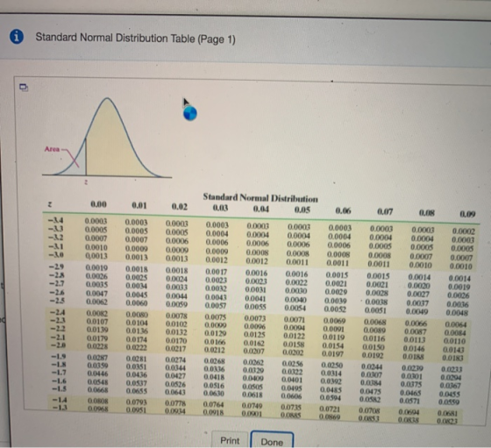Click the -1.3 row label
The image size is (491, 448).
[60, 408]
